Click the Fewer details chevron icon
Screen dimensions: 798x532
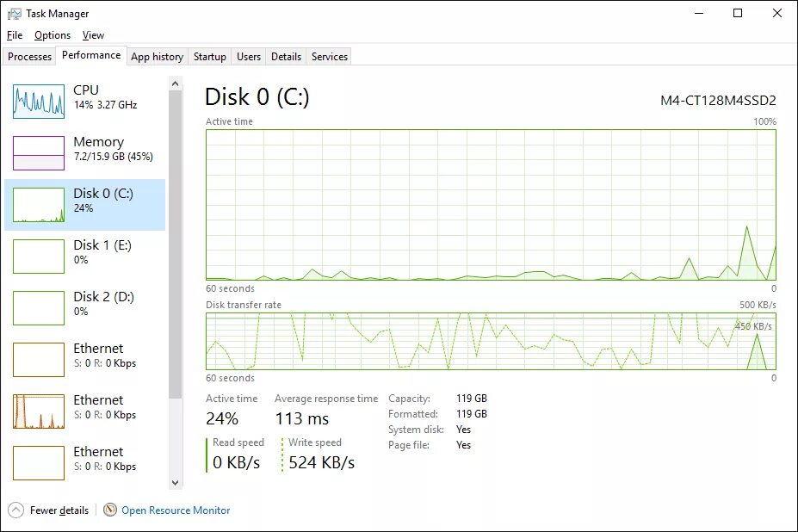click(x=15, y=510)
